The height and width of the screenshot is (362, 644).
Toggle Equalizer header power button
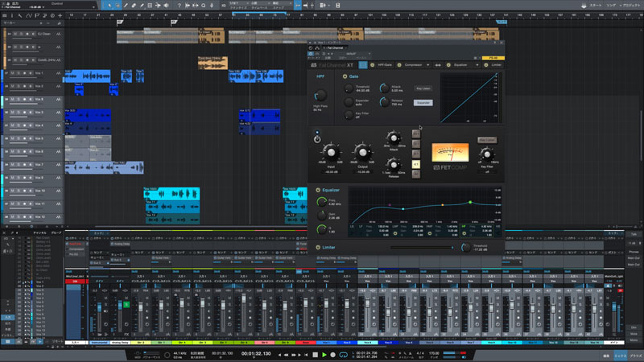pos(448,65)
